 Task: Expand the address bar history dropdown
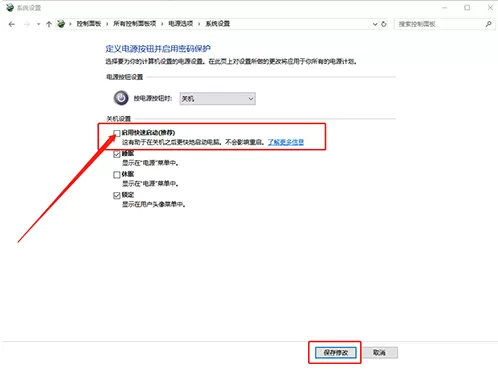[375, 24]
